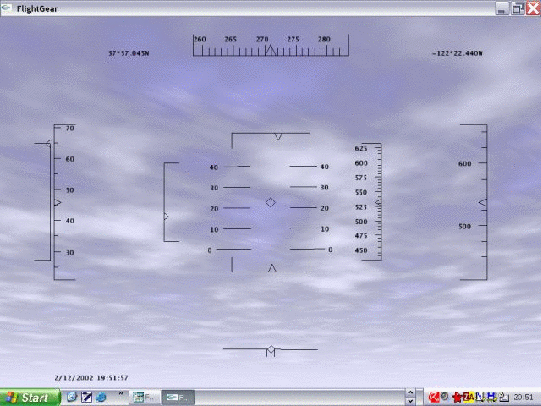Select the active FlightGear taskbar button

pyautogui.click(x=178, y=397)
